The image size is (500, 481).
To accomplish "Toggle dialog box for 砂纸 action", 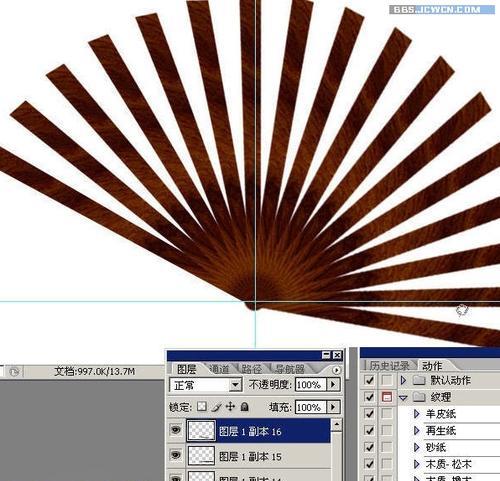I will tap(387, 447).
